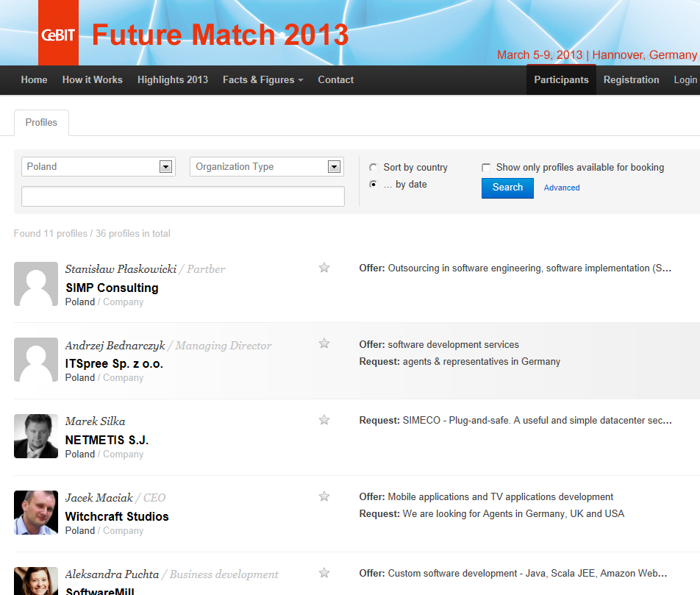The image size is (700, 595).
Task: Open Highlights 2013 page
Action: [x=173, y=80]
